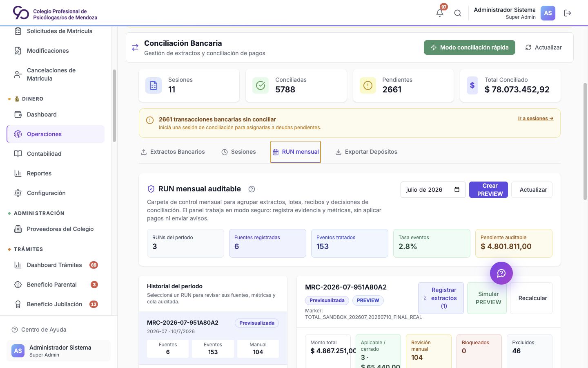Click the Conciliadas check icon

tap(261, 85)
